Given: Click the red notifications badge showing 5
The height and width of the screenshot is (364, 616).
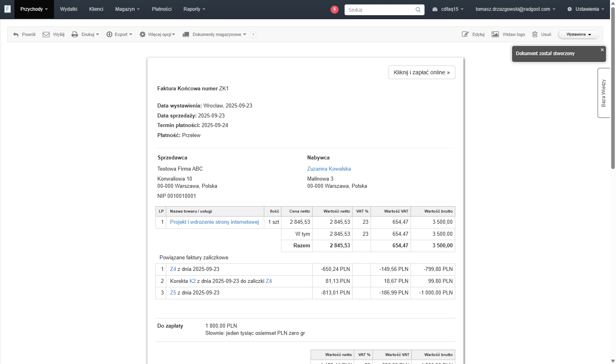Looking at the screenshot, I should (x=335, y=9).
